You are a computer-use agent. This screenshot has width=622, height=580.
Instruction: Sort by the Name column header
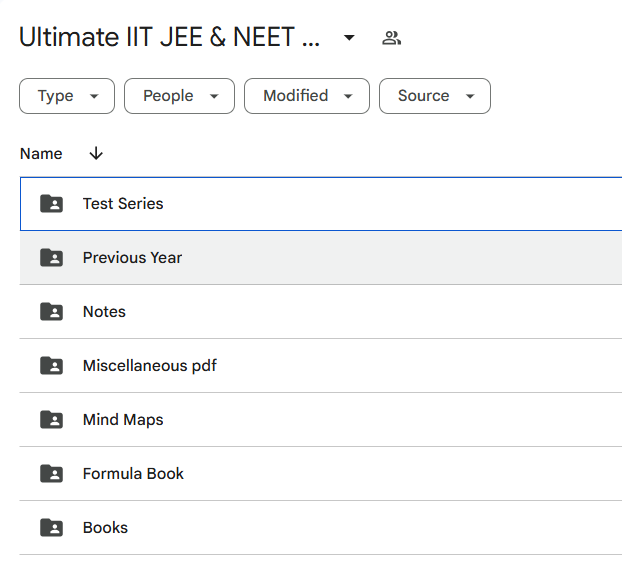point(41,154)
